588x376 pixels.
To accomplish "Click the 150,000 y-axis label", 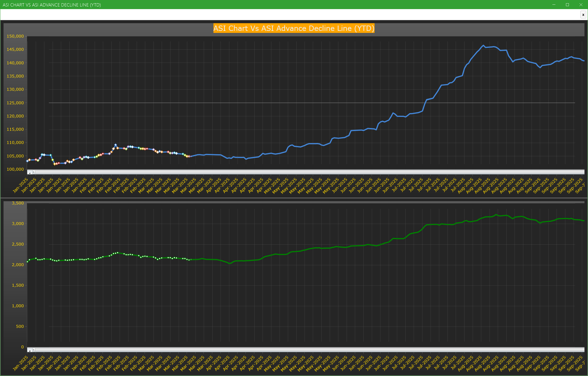I will coord(15,36).
